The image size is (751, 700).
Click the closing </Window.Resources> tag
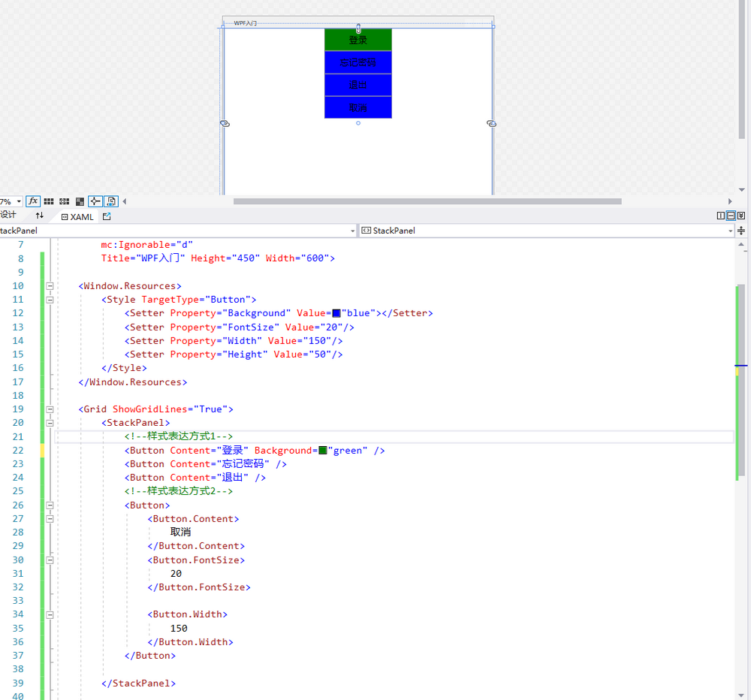[133, 382]
